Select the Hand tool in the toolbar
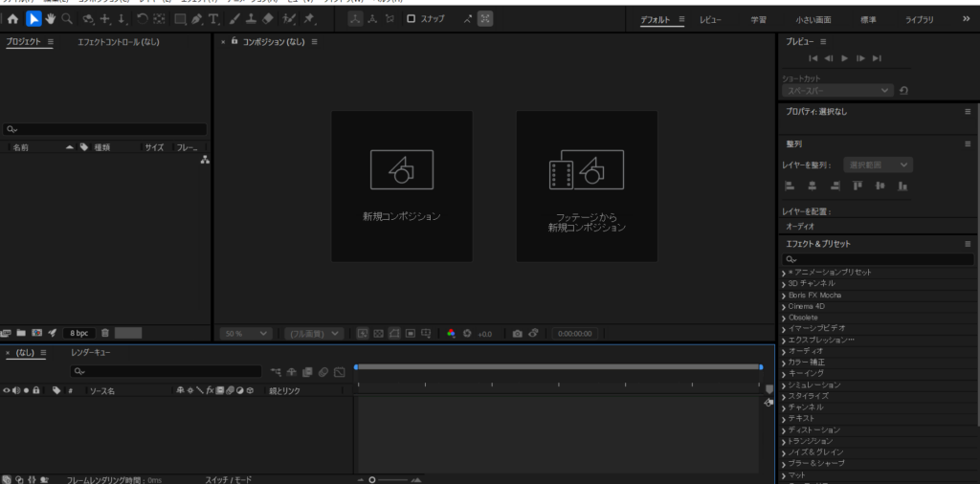980x484 pixels. click(50, 18)
